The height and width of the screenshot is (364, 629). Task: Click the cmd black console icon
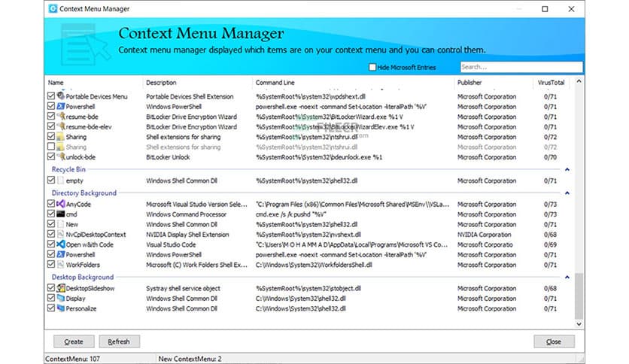coord(61,214)
